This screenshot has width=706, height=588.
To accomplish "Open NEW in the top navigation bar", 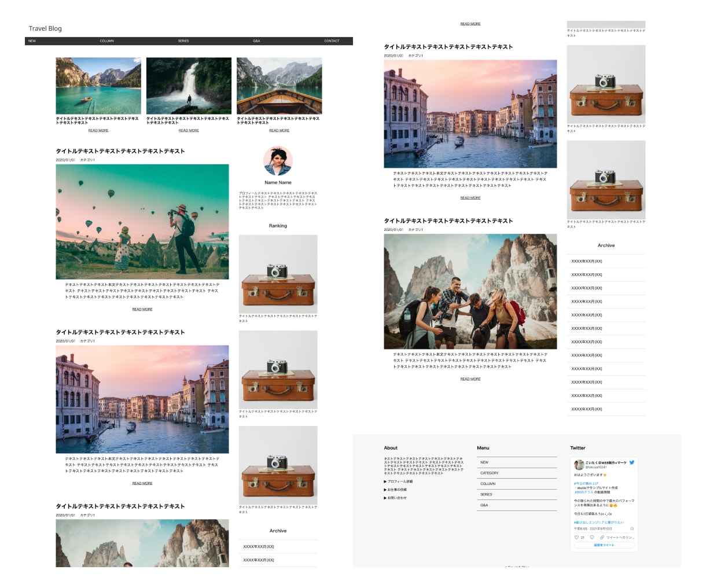I will 32,41.
